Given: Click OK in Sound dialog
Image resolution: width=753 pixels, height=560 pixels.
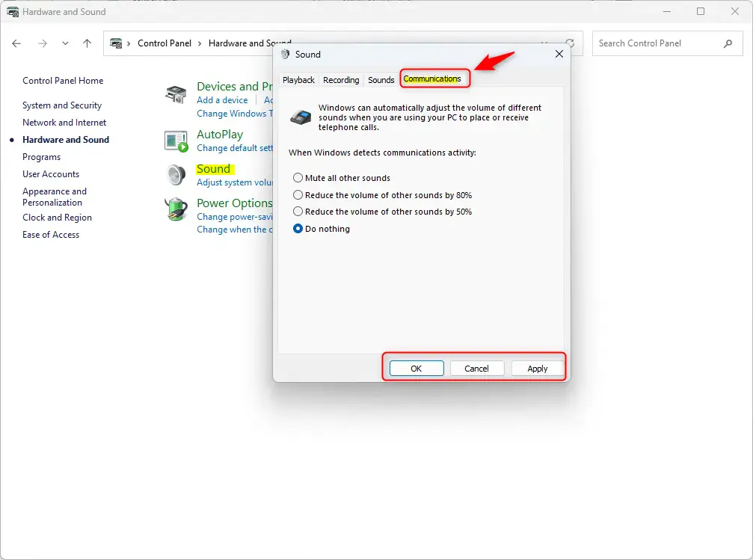Looking at the screenshot, I should tap(417, 369).
